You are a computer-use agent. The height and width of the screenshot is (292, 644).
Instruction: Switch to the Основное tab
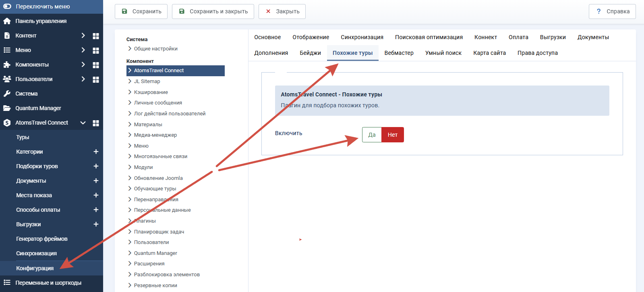(x=267, y=37)
